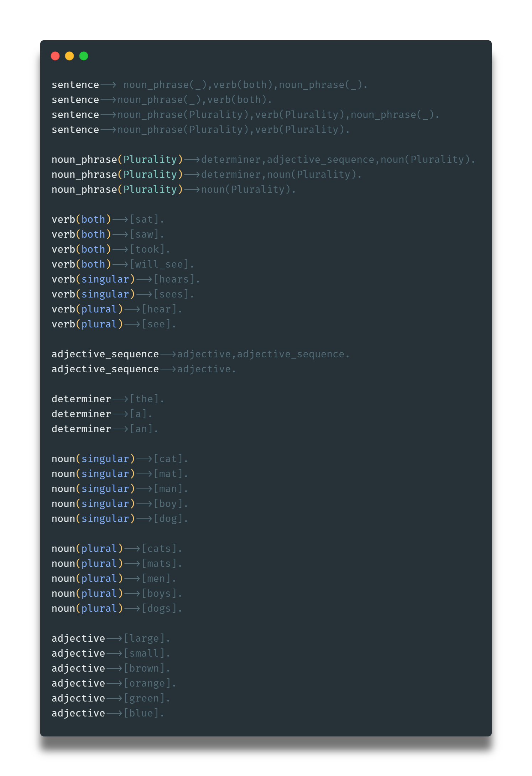Click the singular noun 'dog' terminal
Viewport: 532px width, 776px height.
(x=168, y=519)
